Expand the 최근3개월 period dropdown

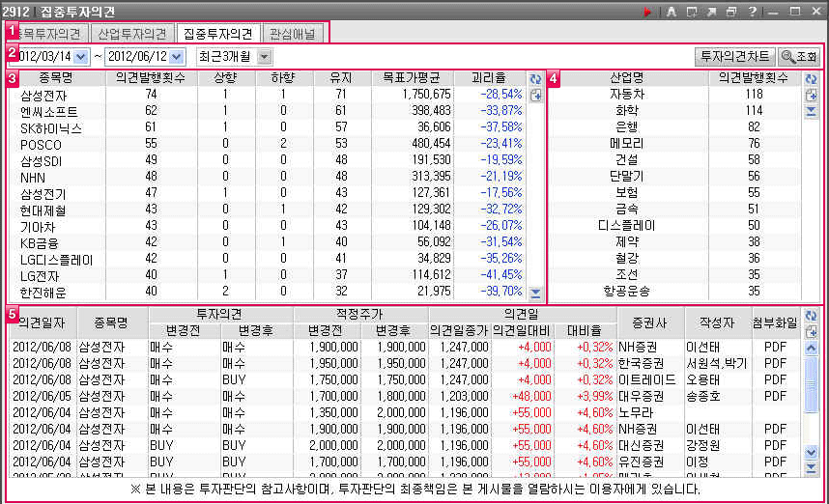(265, 56)
